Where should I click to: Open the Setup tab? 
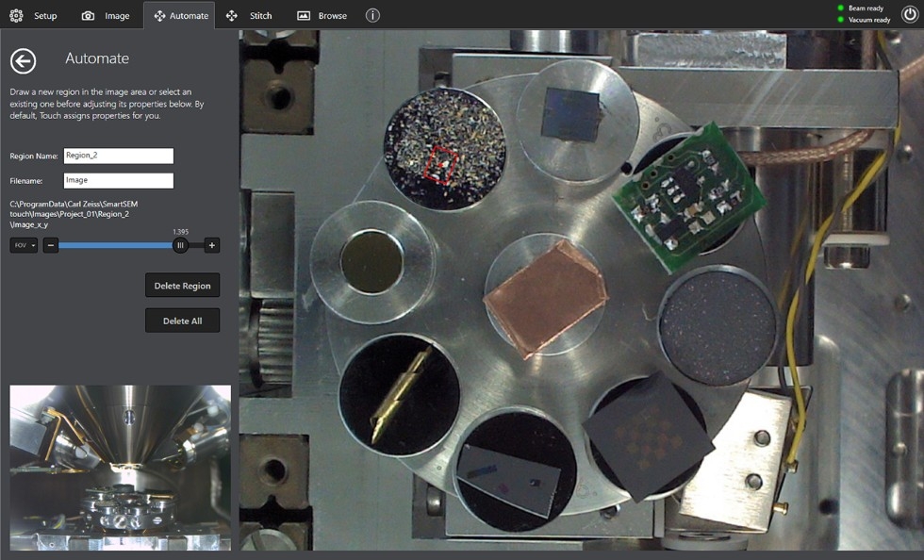(x=34, y=16)
